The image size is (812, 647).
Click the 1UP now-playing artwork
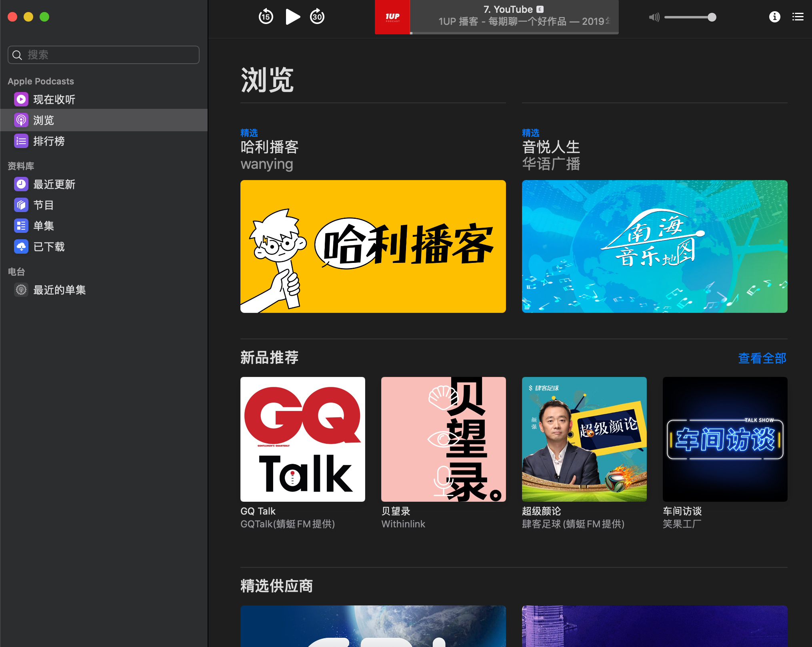pos(392,17)
